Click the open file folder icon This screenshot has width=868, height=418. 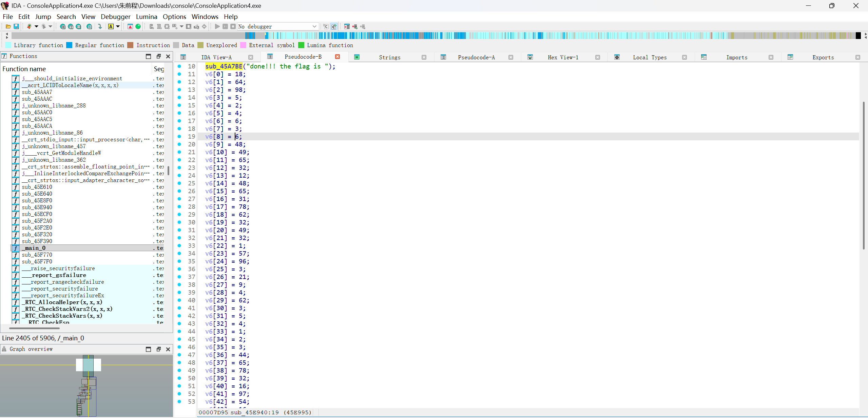8,26
